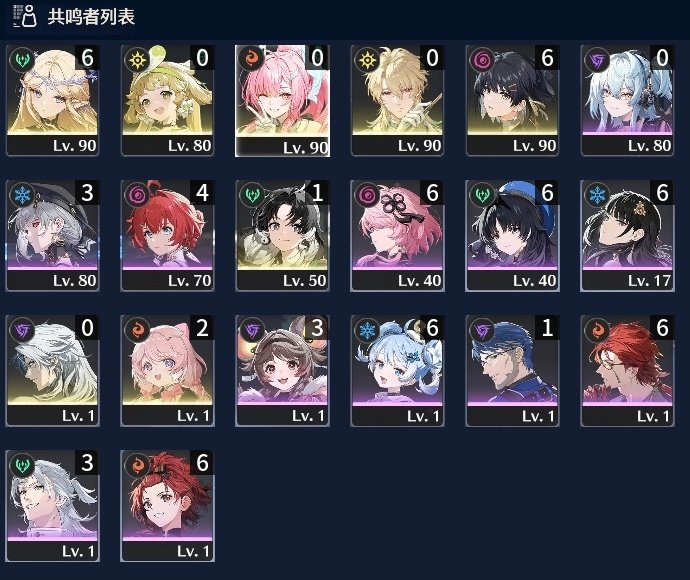Click the fire element icon on the selected pink-haired card
This screenshot has width=690, height=580.
tap(251, 59)
